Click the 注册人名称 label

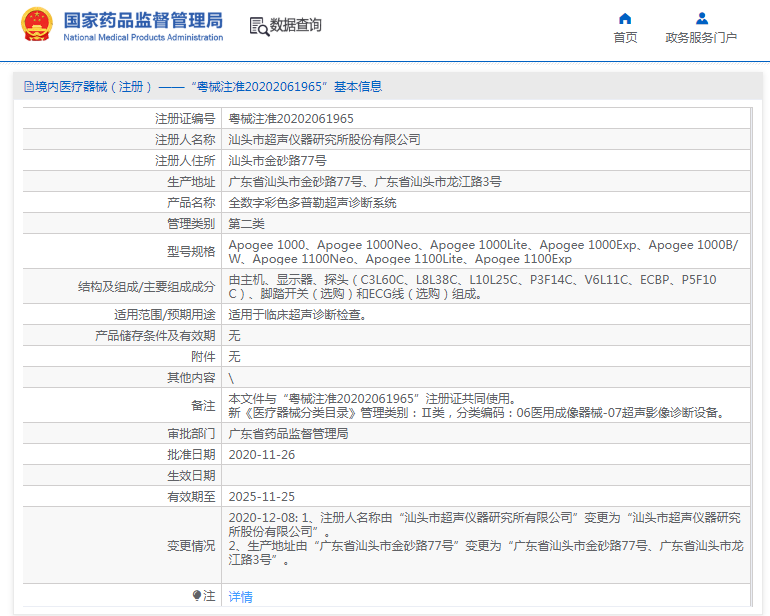pyautogui.click(x=185, y=140)
